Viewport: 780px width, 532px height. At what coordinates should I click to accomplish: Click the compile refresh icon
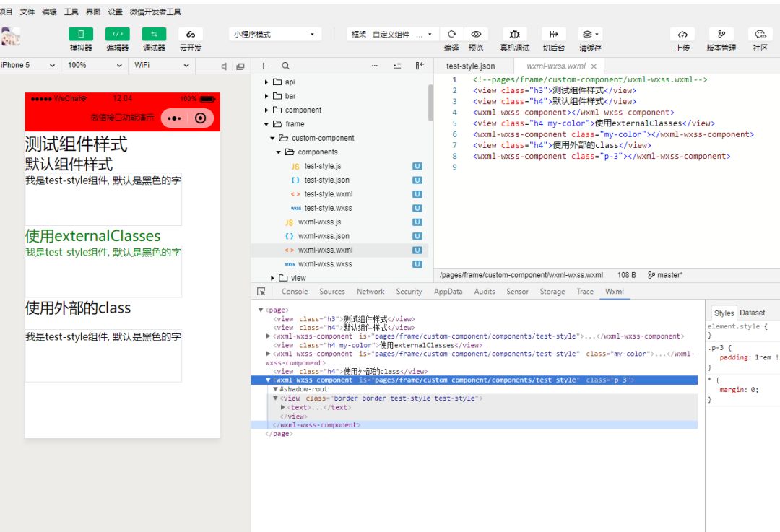pos(451,35)
